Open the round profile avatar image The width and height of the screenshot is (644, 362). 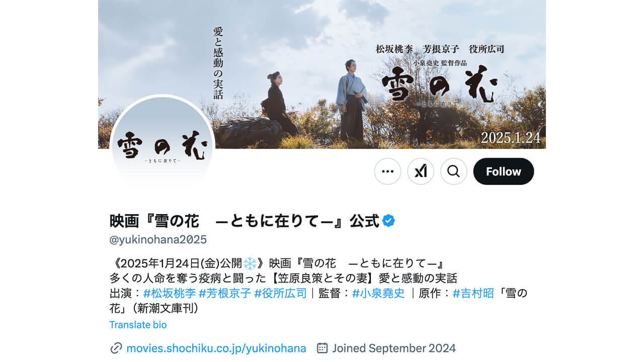point(163,147)
